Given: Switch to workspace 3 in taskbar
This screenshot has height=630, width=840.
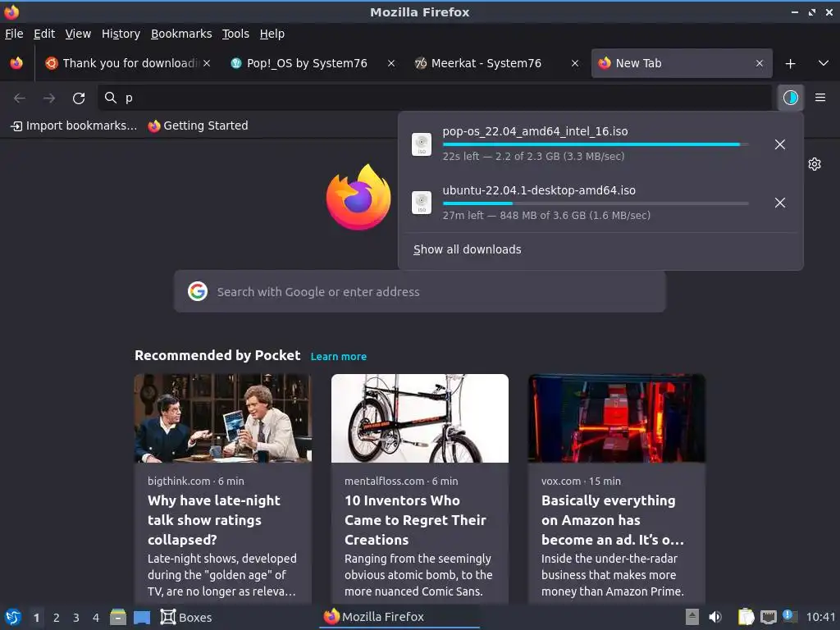Looking at the screenshot, I should coord(76,618).
